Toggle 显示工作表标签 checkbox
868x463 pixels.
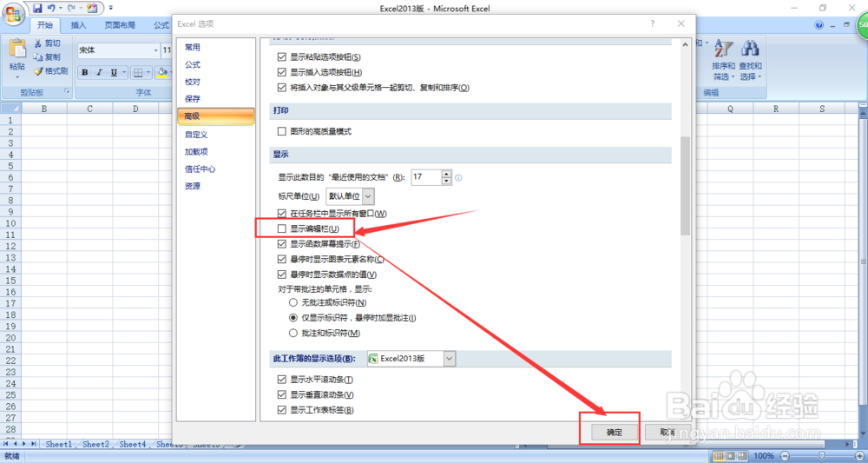point(282,410)
